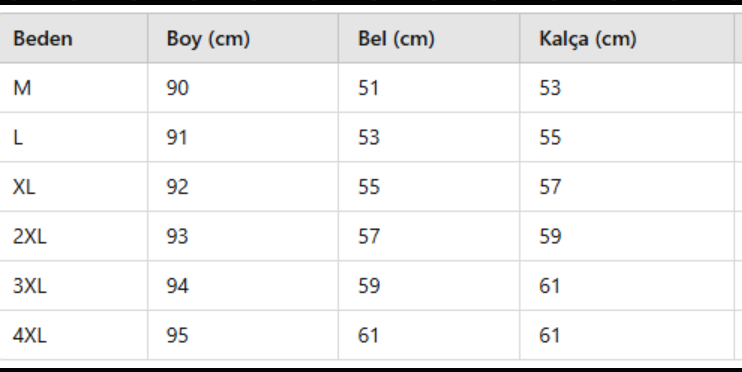Click the Boy value 95 cell
The height and width of the screenshot is (372, 742).
(243, 335)
